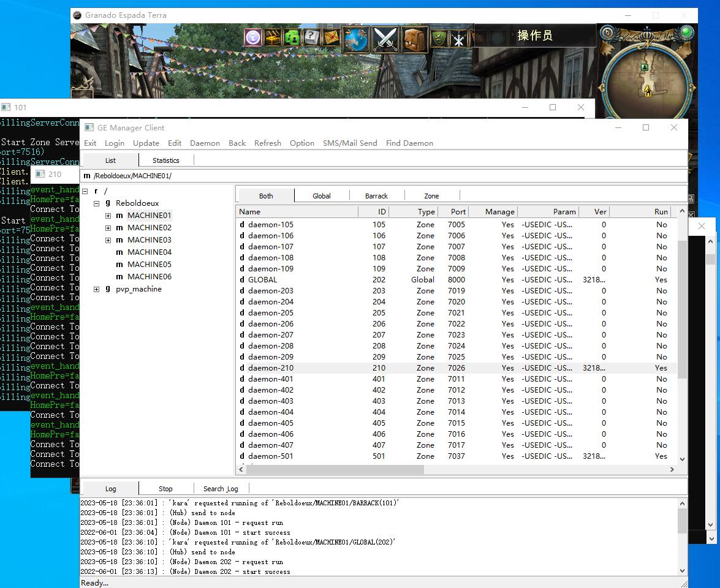Screen dimensions: 720x588
Task: Open the leather backpack inventory icon
Action: coord(415,39)
